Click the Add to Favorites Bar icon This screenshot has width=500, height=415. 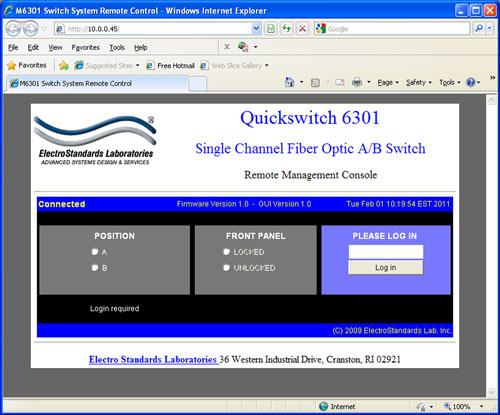63,65
